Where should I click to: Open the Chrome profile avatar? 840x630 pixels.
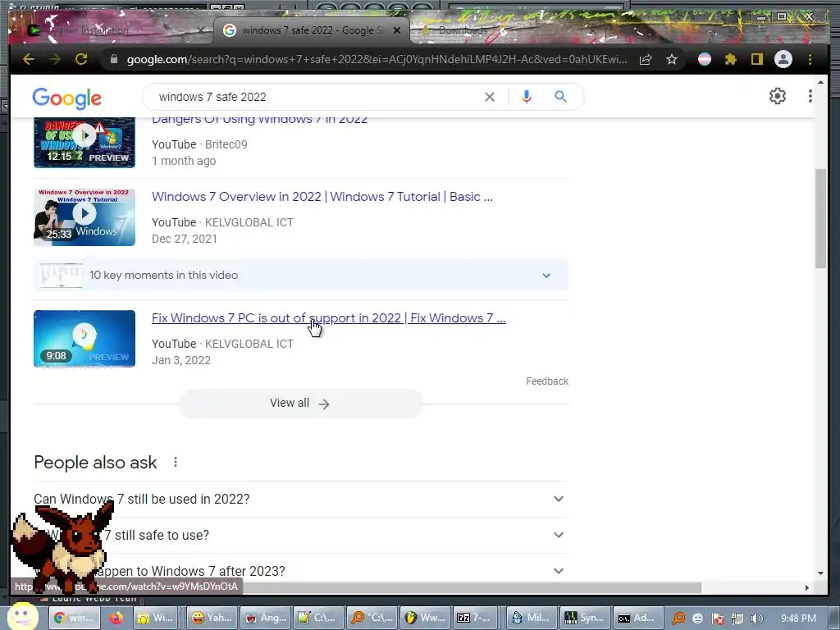(783, 59)
